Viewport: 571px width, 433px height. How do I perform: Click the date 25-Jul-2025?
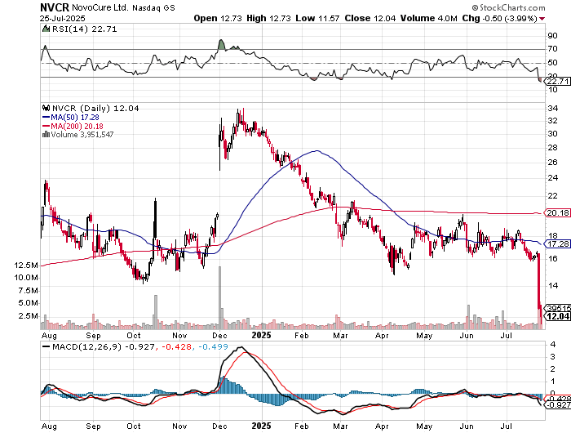pos(62,18)
